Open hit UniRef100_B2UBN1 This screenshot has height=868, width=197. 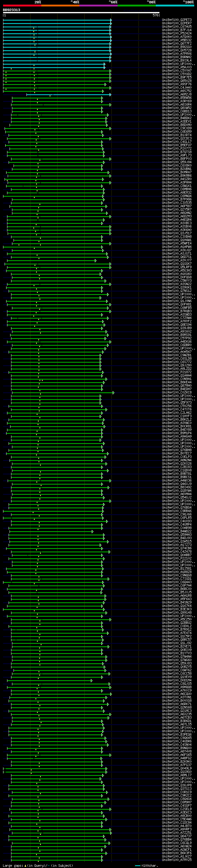point(177,169)
